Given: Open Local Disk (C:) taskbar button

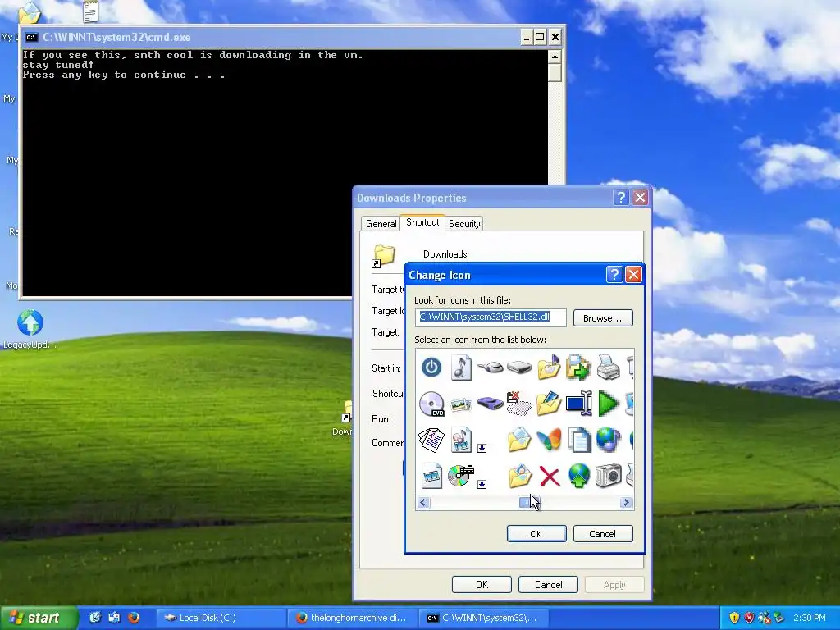Looking at the screenshot, I should point(221,618).
